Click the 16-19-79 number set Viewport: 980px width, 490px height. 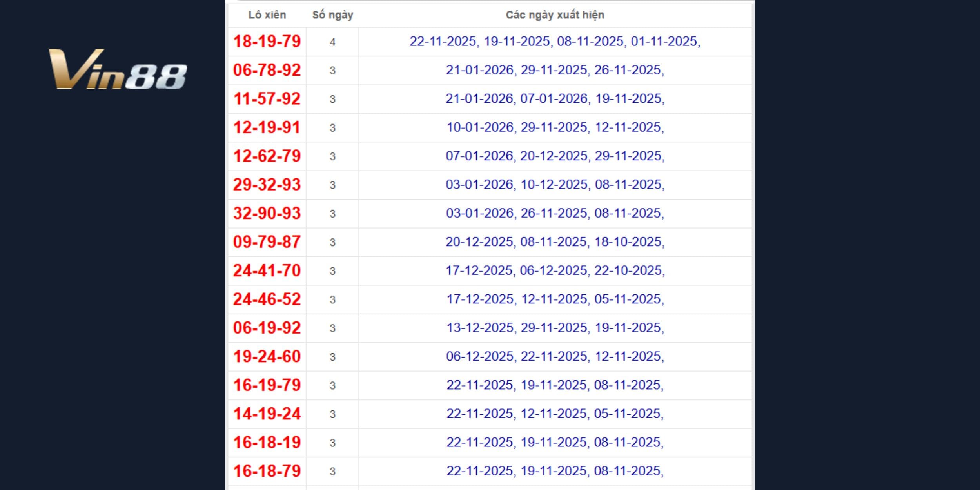coord(267,385)
